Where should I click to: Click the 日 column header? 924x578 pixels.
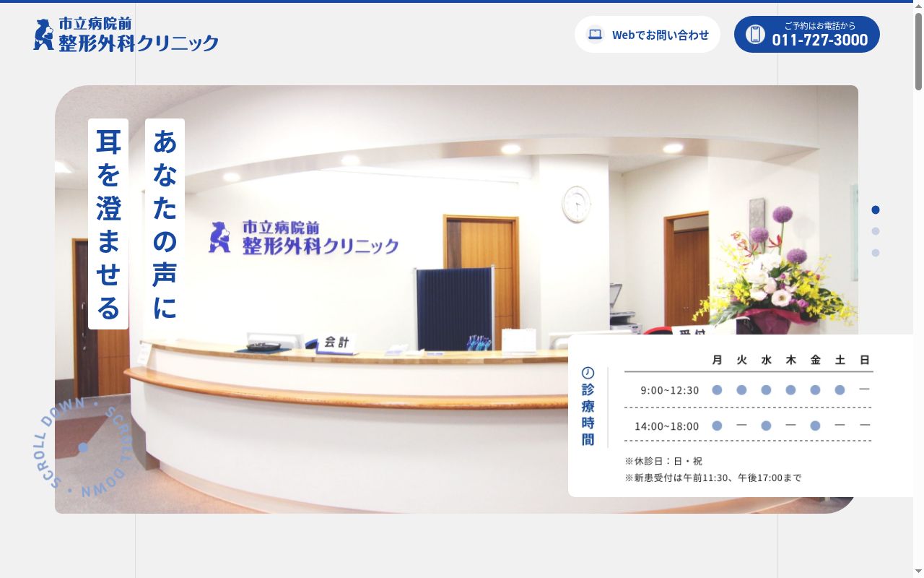(864, 360)
